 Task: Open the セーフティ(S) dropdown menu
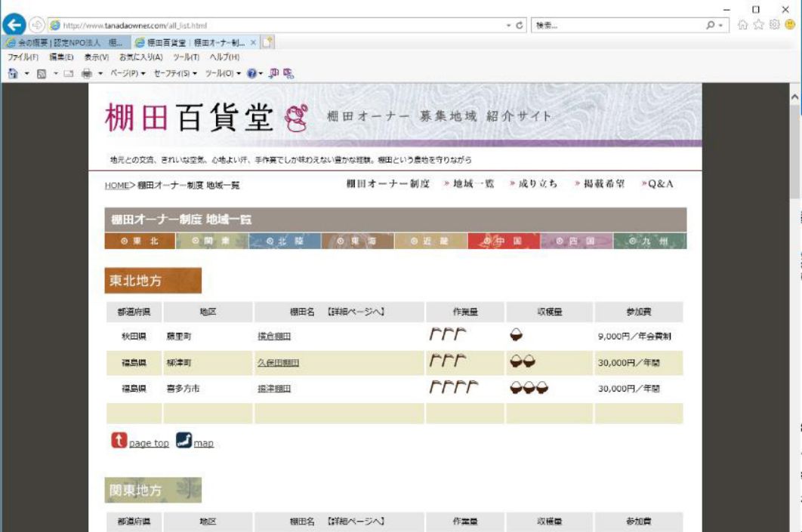click(175, 74)
